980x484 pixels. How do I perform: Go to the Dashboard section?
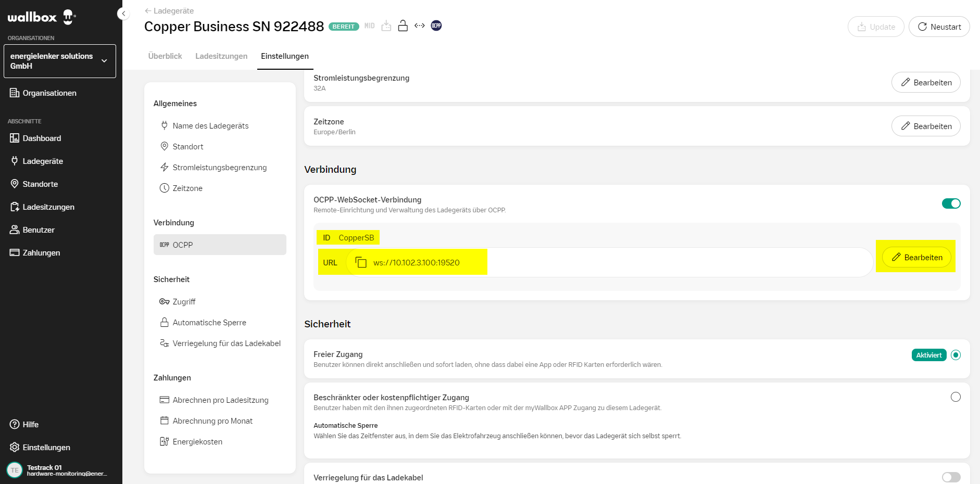35,138
